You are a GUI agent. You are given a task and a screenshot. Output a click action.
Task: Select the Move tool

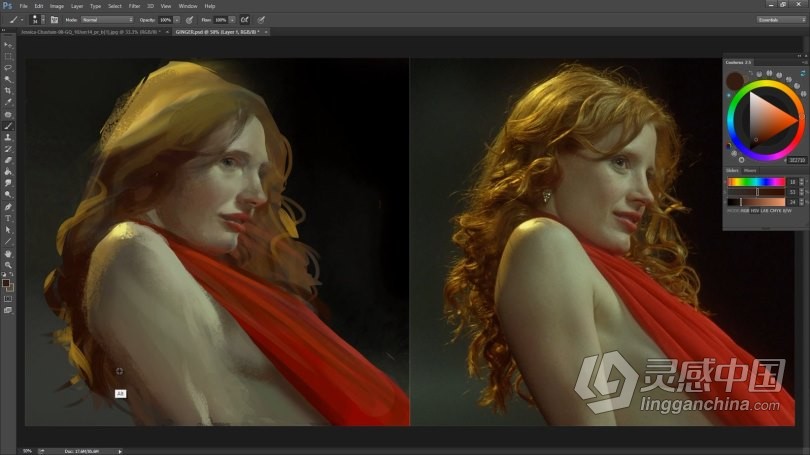click(x=8, y=45)
